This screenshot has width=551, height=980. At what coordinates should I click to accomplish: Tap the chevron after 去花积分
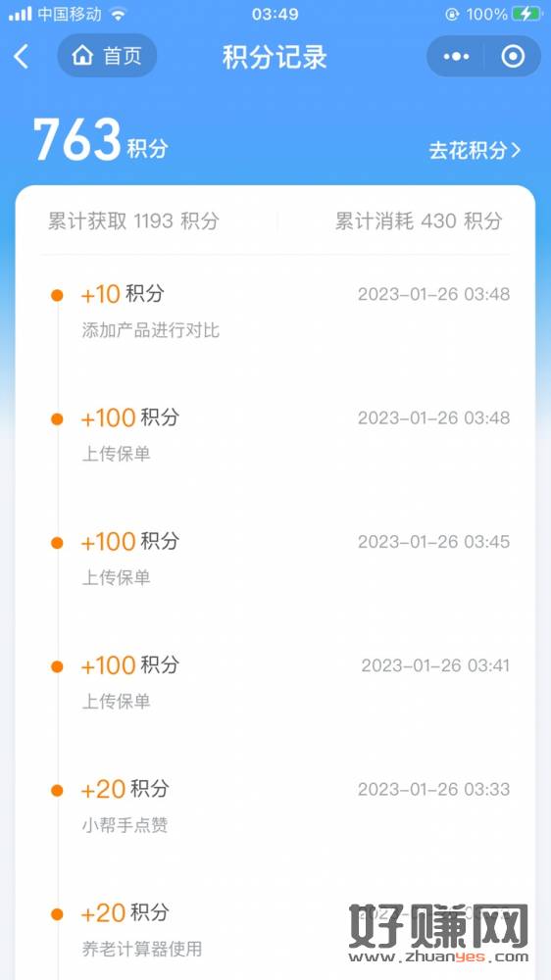tap(516, 151)
